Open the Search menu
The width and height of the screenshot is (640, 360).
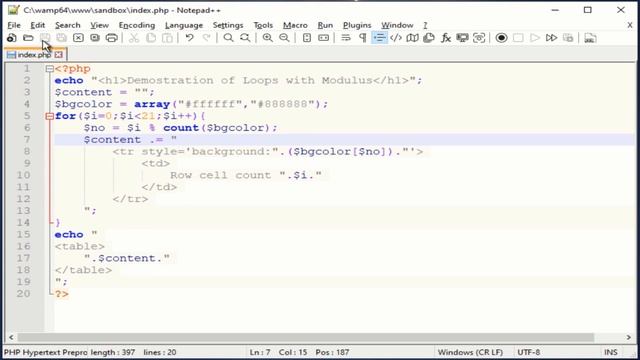(68, 25)
